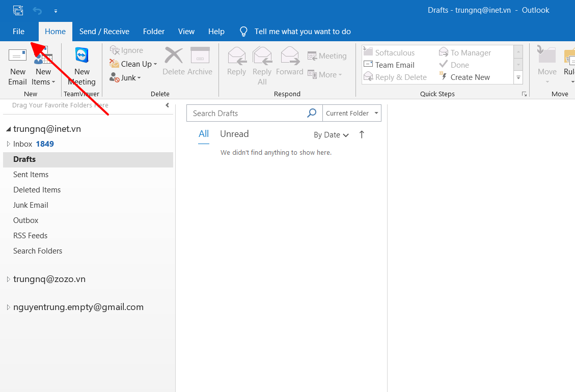This screenshot has height=392, width=575.
Task: Click the Archive icon
Action: tap(200, 55)
